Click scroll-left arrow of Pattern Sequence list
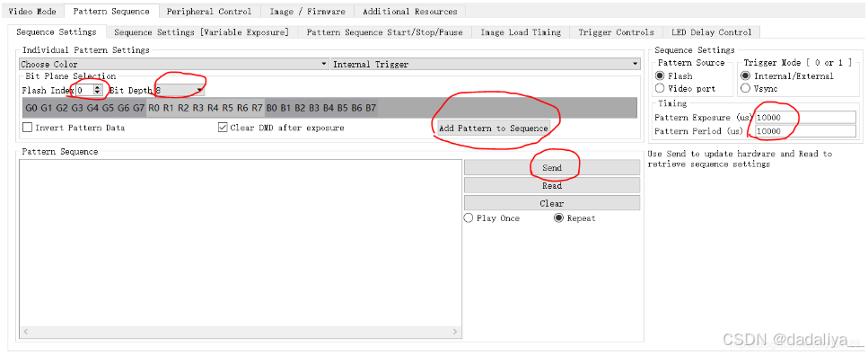The height and width of the screenshot is (355, 868). pyautogui.click(x=25, y=332)
